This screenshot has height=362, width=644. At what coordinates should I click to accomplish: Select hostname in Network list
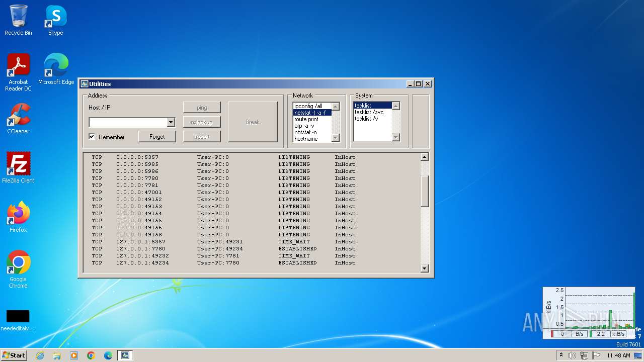(312, 139)
